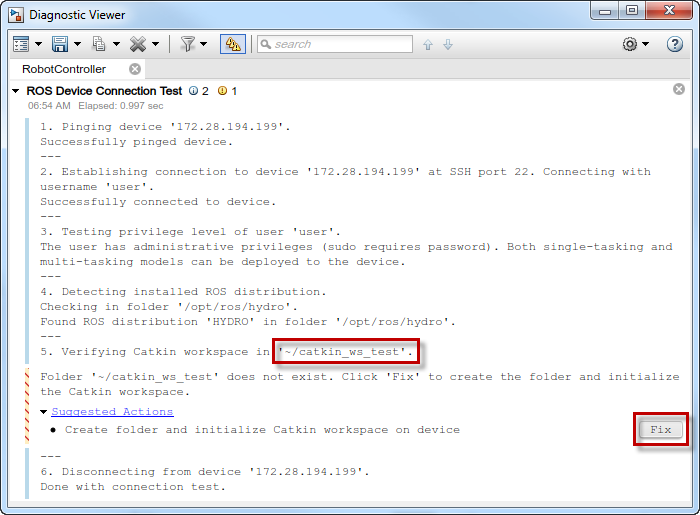Click the orange warning count icon

pyautogui.click(x=222, y=91)
